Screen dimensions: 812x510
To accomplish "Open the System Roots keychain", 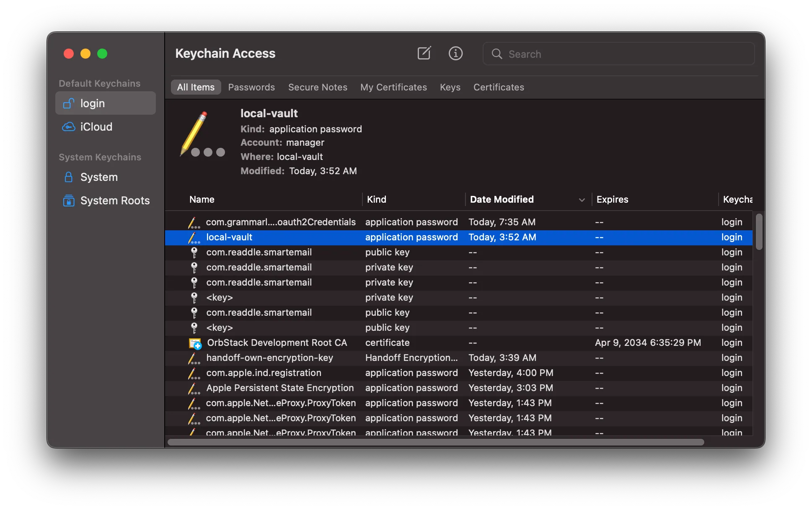I will [106, 201].
